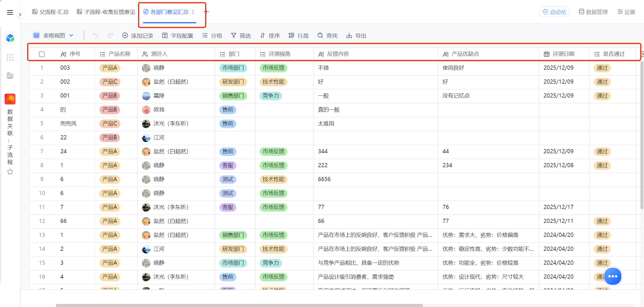Click the date 2025/12/08 cell
The width and height of the screenshot is (644, 307).
click(x=564, y=165)
